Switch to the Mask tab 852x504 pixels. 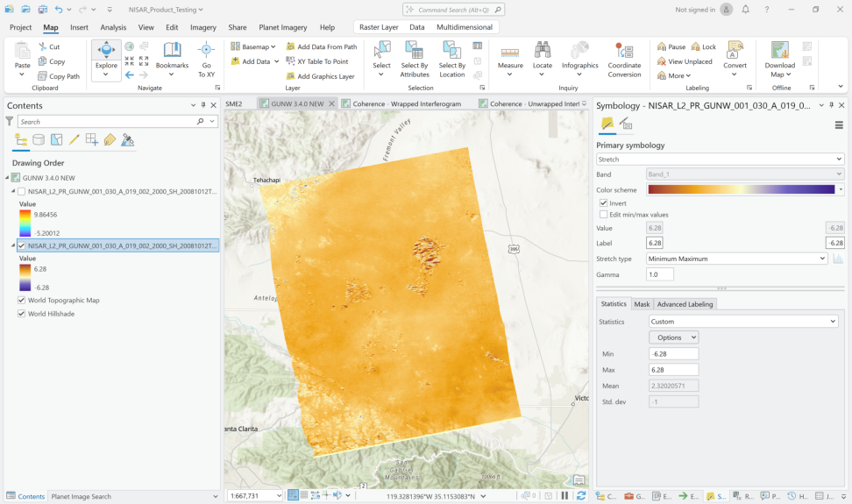[x=642, y=304]
